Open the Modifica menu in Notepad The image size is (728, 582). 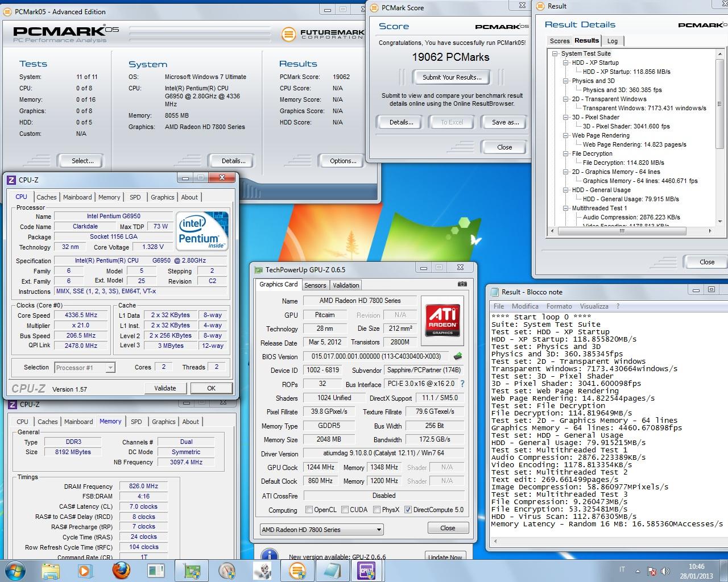pos(525,306)
